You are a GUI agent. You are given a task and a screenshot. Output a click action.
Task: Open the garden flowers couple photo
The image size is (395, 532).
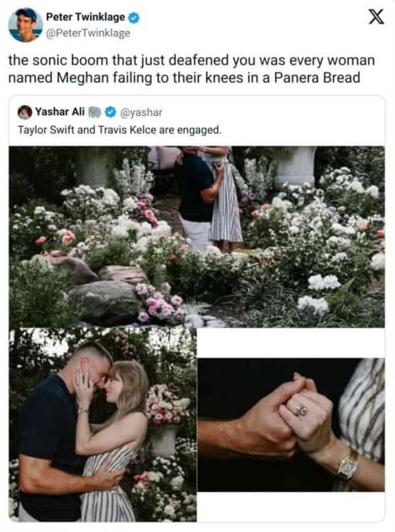point(197,237)
